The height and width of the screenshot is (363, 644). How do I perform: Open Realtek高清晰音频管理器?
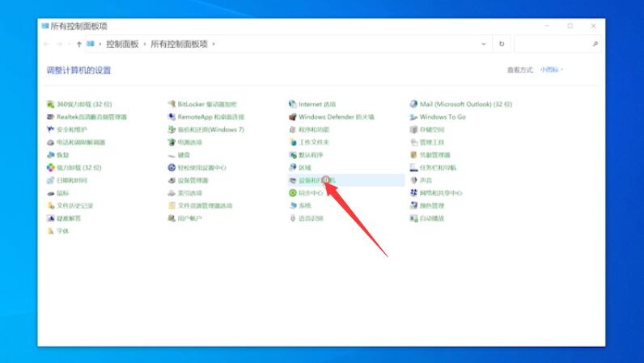(x=87, y=117)
